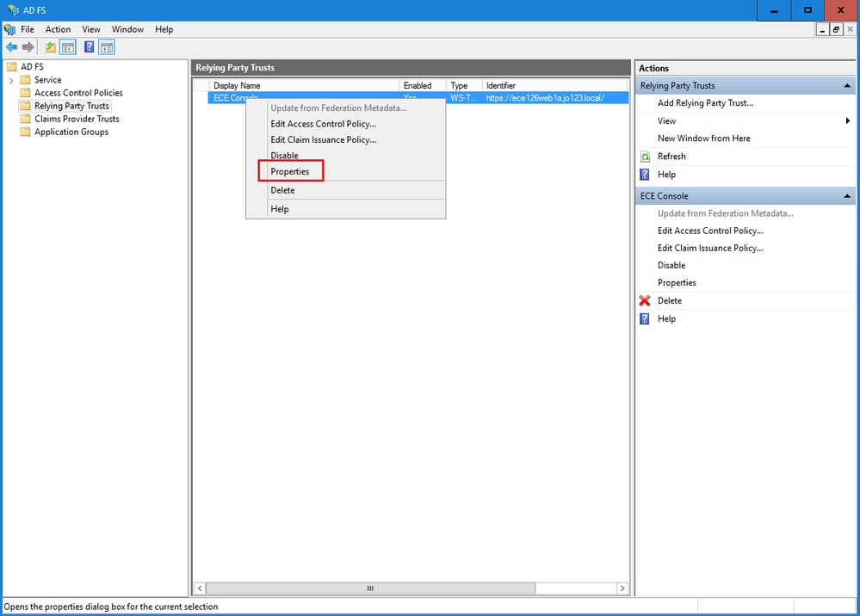The width and height of the screenshot is (860, 616).
Task: Select Application Groups in the tree
Action: [x=71, y=132]
